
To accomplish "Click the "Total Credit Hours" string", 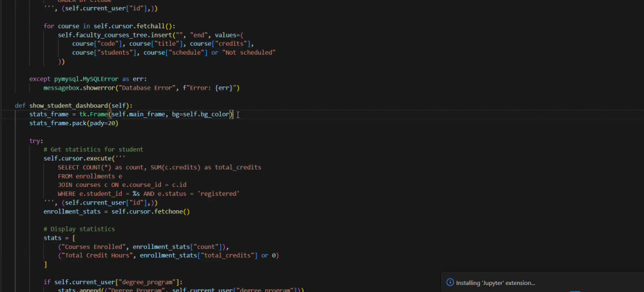I will (97, 255).
